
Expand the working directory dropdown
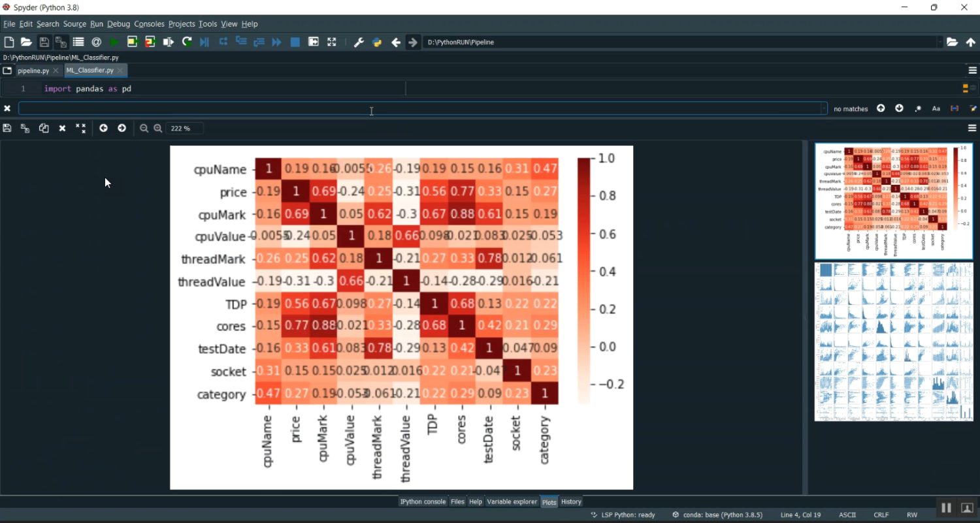pos(939,42)
